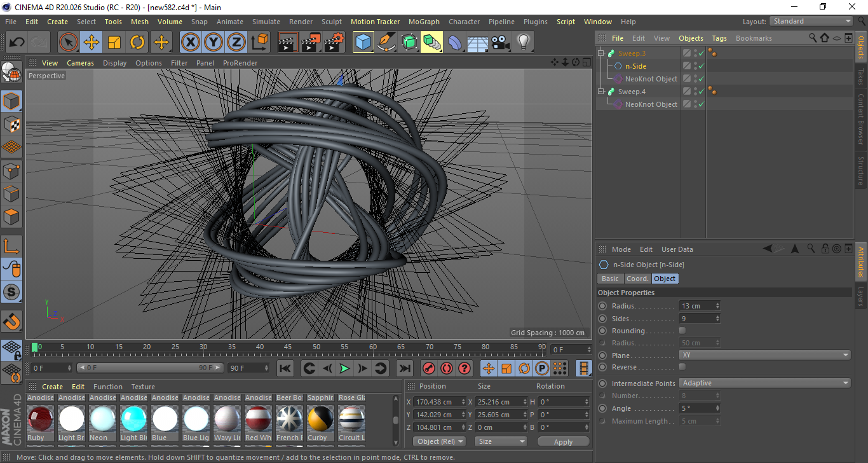Go to start of animation
The width and height of the screenshot is (868, 463).
(x=285, y=368)
